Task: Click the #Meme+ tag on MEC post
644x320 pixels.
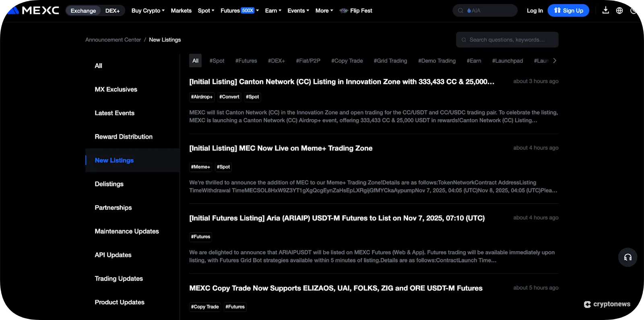Action: (x=200, y=167)
